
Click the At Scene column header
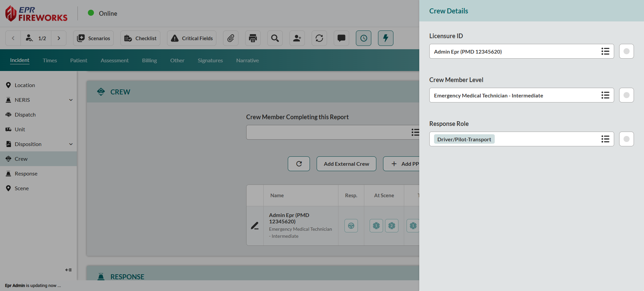384,195
